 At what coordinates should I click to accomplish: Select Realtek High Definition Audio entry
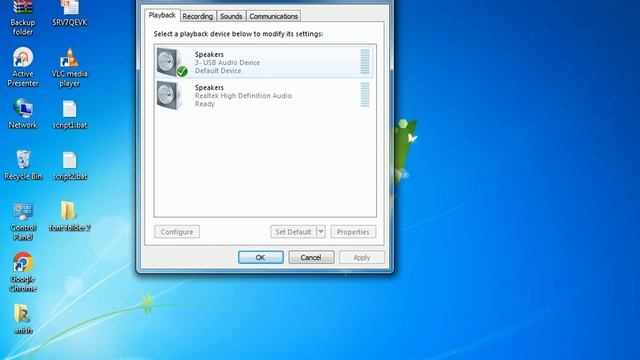coord(264,95)
